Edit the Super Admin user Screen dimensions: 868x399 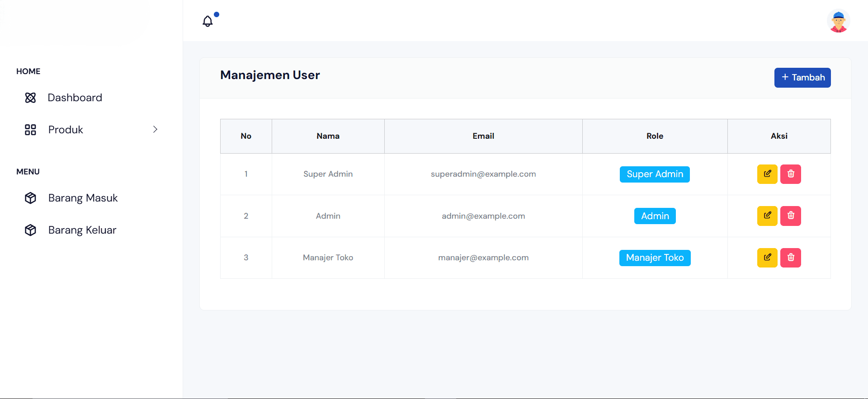click(767, 174)
